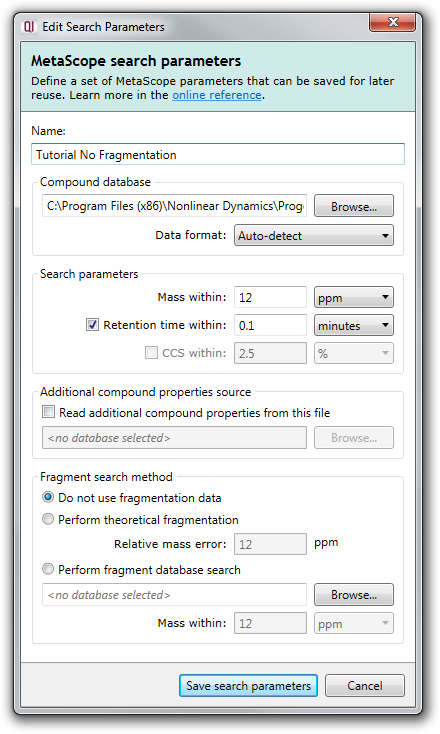Open the Data format dropdown

pyautogui.click(x=314, y=235)
